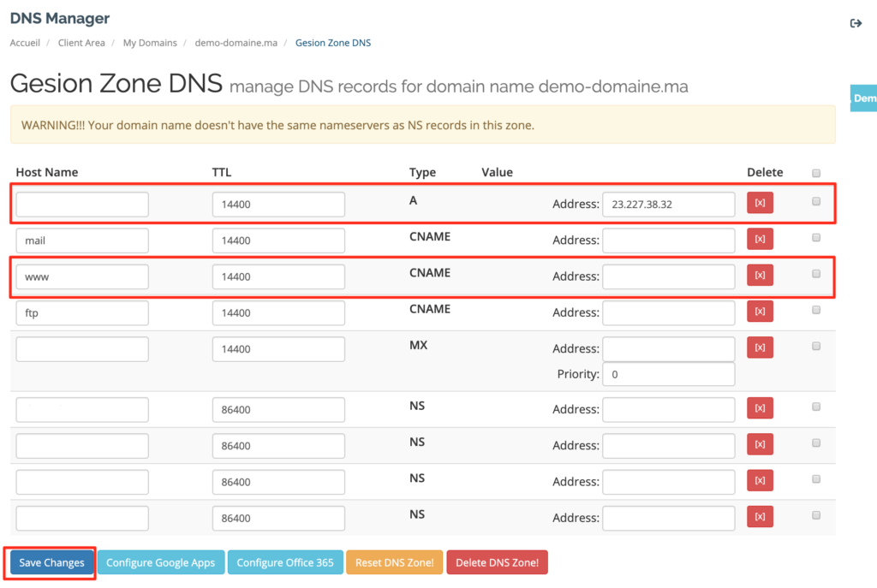Check the www CNAME row checkbox
Screen dimensions: 877x588
(816, 274)
